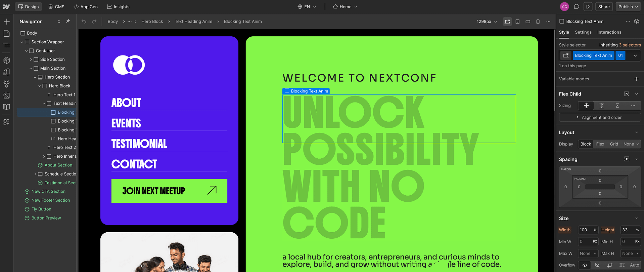Click the Spacing section options icon
Image resolution: width=644 pixels, height=272 pixels.
[x=627, y=159]
